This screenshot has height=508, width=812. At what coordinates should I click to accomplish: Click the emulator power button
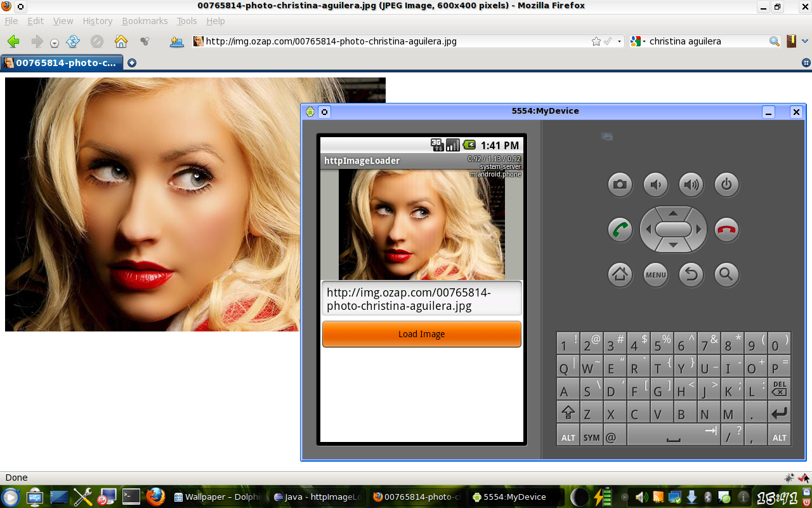726,185
